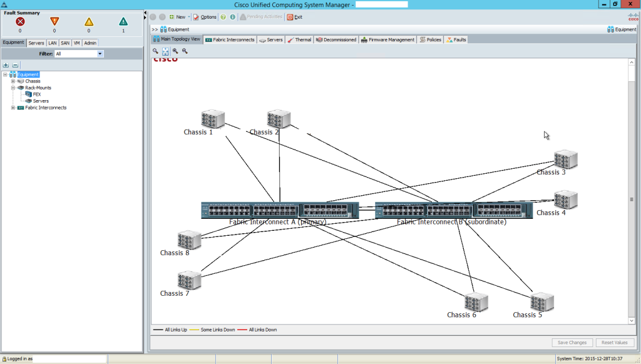
Task: Collapse the navigation pane with left arrow
Action: pos(145,13)
